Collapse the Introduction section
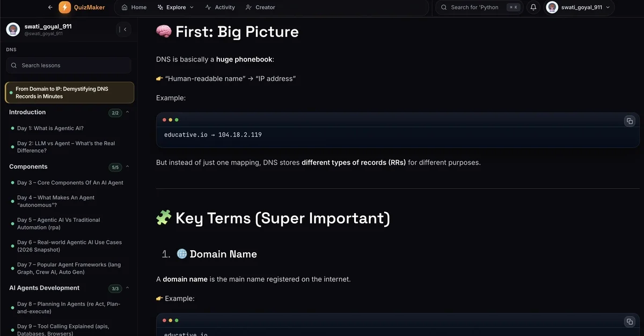Screen dimensions: 644x336 [x=128, y=113]
